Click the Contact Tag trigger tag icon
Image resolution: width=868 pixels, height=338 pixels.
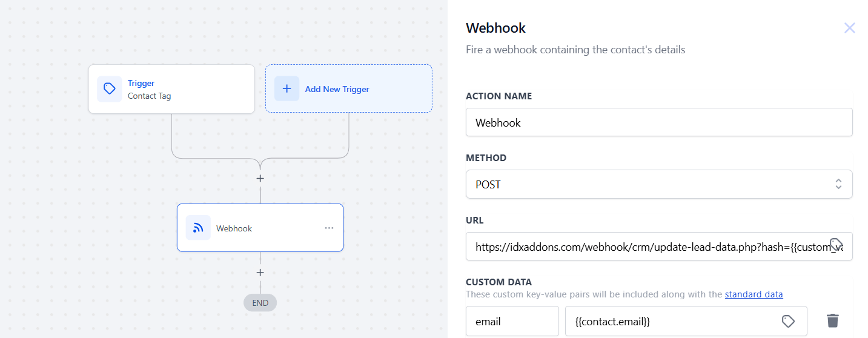point(110,89)
